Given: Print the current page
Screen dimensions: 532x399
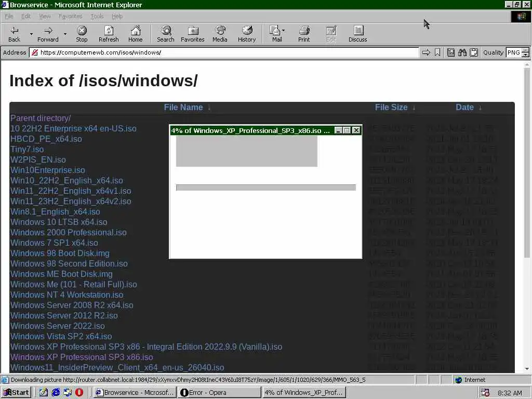Looking at the screenshot, I should [x=304, y=34].
